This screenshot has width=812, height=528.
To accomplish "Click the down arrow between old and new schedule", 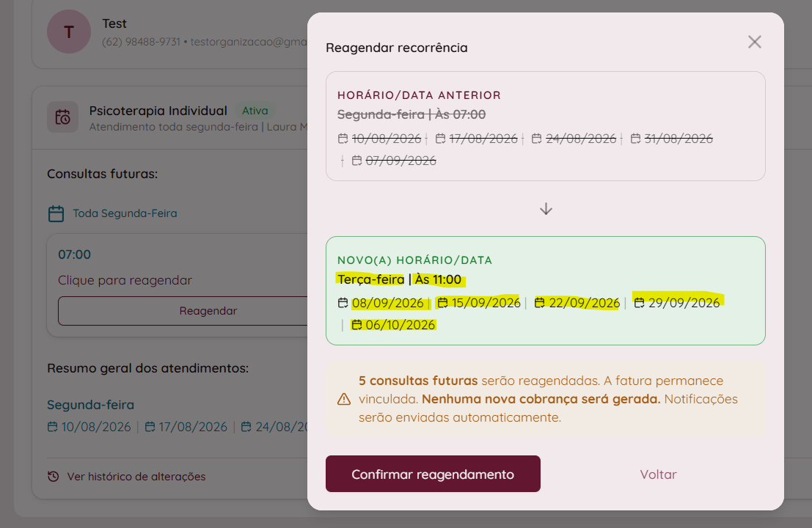I will click(x=546, y=208).
